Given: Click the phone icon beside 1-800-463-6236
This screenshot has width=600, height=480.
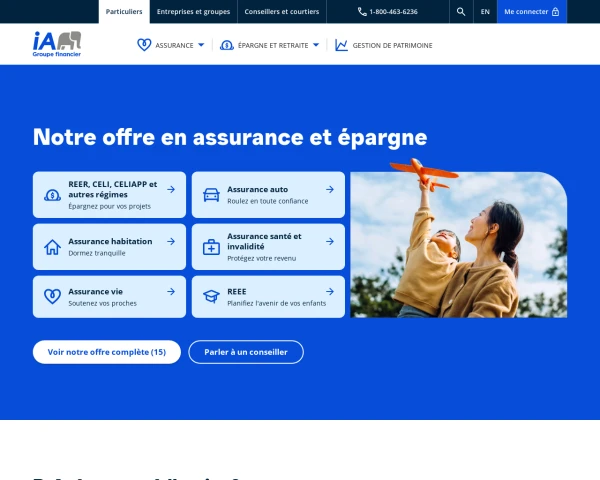Looking at the screenshot, I should coord(362,12).
